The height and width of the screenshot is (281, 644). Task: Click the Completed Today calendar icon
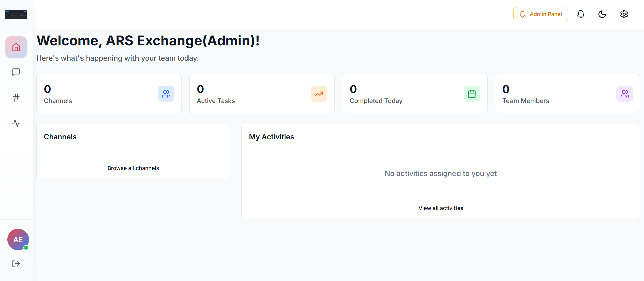point(472,94)
